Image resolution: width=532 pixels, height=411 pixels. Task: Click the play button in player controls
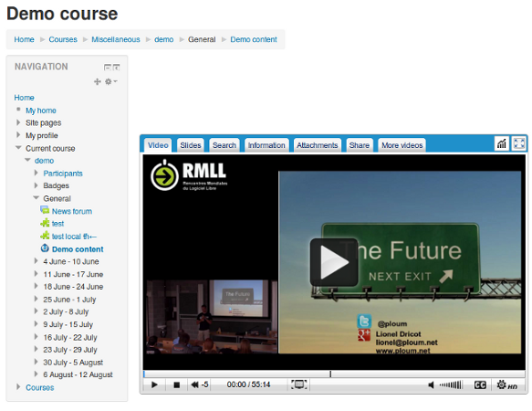154,385
